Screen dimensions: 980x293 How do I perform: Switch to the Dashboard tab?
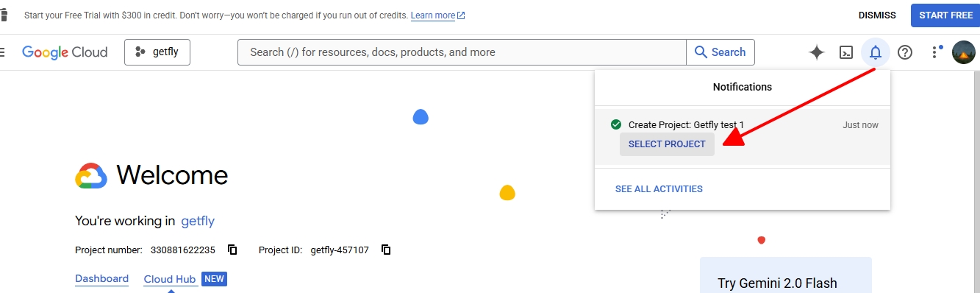pyautogui.click(x=101, y=278)
